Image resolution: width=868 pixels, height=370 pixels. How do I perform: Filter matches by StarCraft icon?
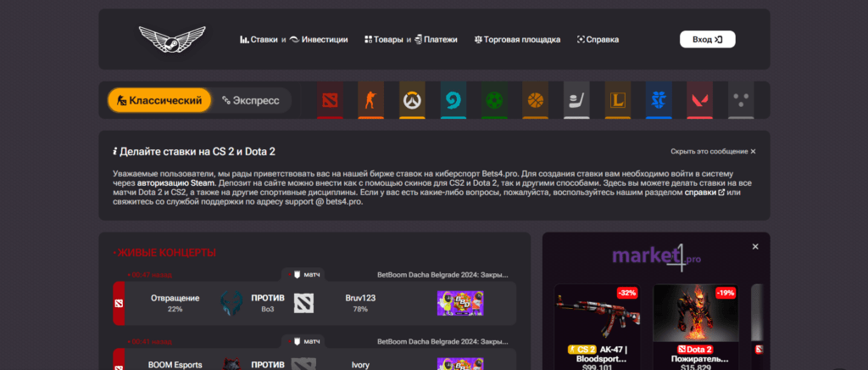pyautogui.click(x=659, y=99)
